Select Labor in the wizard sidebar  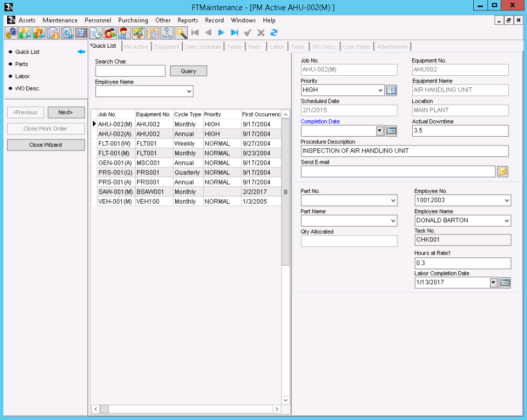click(22, 76)
